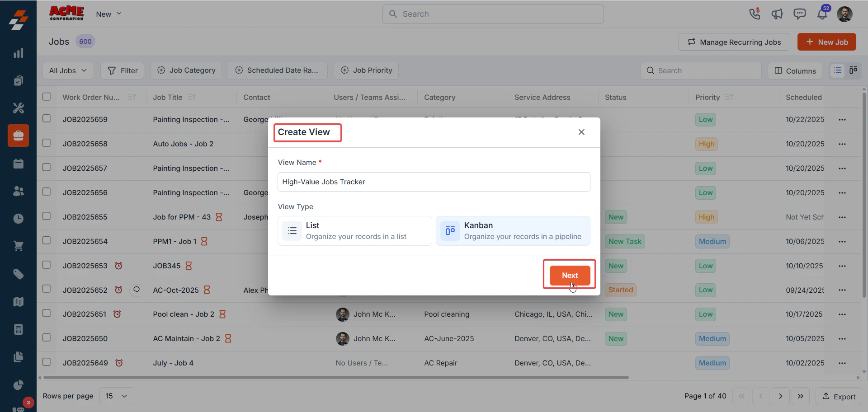Viewport: 868px width, 412px height.
Task: Open the wrench and tools sidebar icon
Action: click(x=18, y=108)
